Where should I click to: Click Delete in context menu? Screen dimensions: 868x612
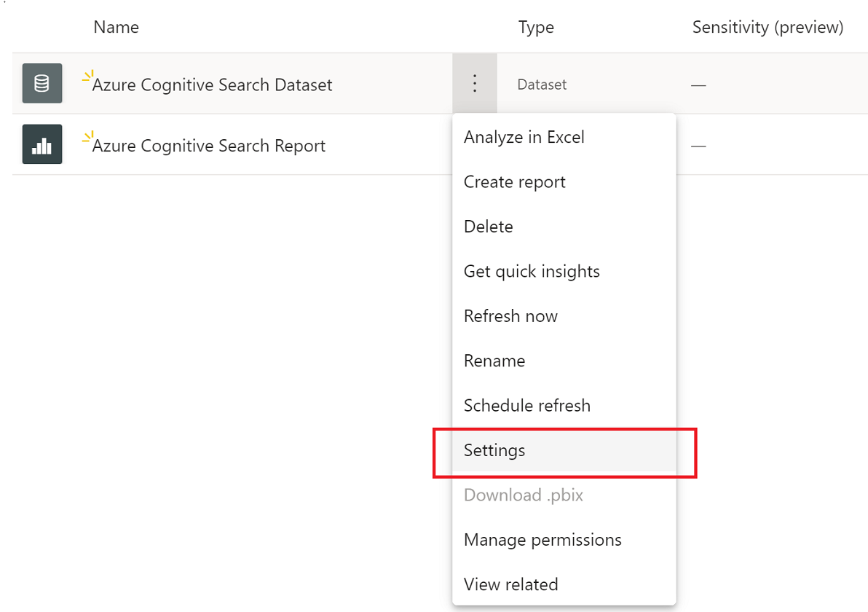point(489,227)
